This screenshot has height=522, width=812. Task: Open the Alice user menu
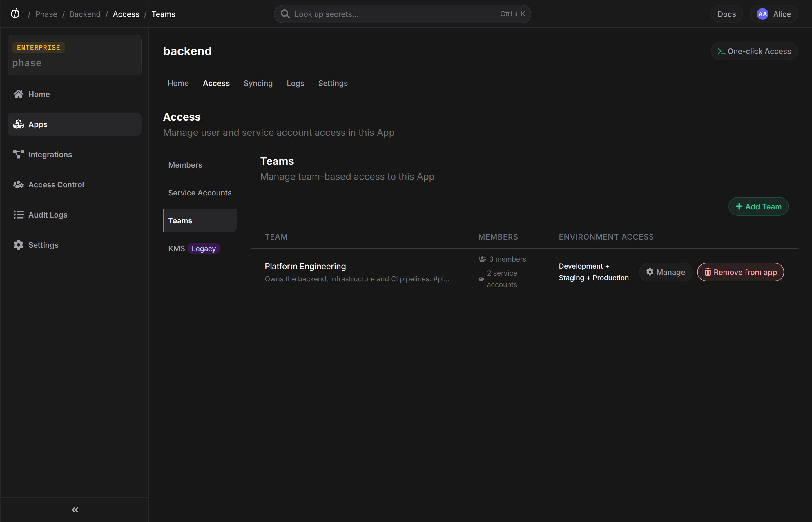click(x=774, y=14)
